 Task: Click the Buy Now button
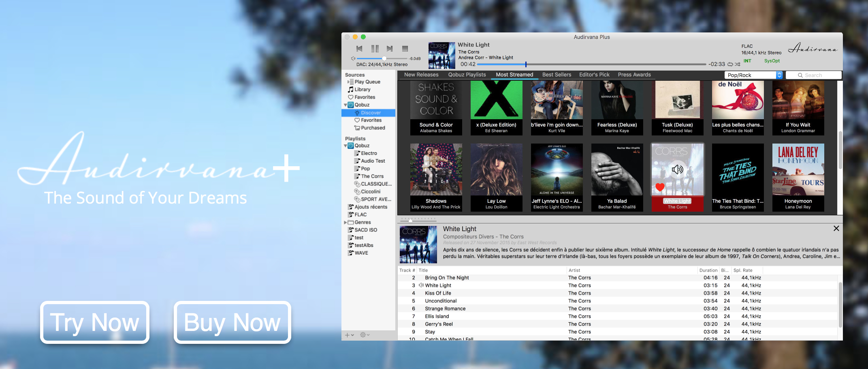[232, 322]
